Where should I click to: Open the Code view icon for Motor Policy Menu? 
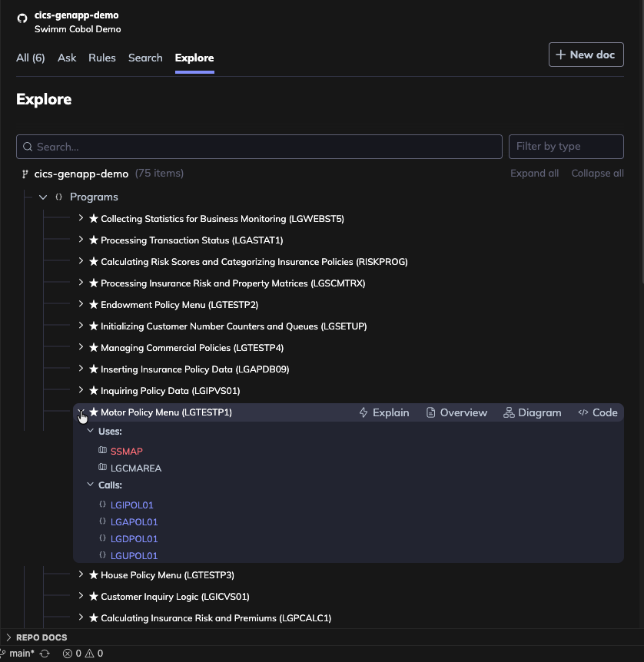[582, 412]
